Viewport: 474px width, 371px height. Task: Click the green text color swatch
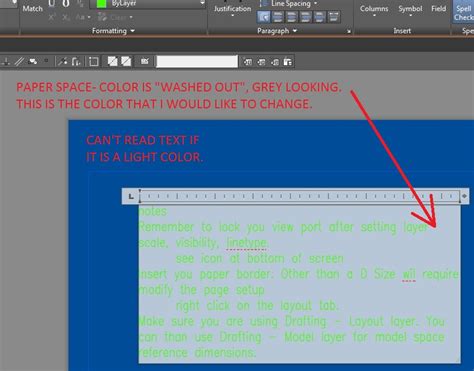(101, 3)
